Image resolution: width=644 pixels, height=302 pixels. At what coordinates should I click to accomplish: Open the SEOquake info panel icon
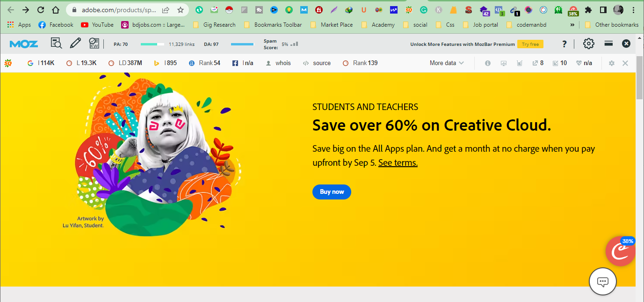click(487, 63)
